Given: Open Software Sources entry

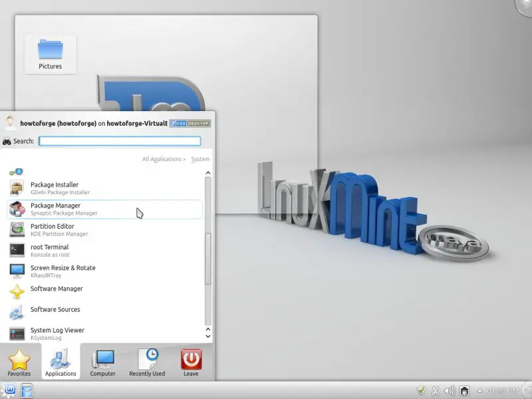Looking at the screenshot, I should (x=105, y=313).
